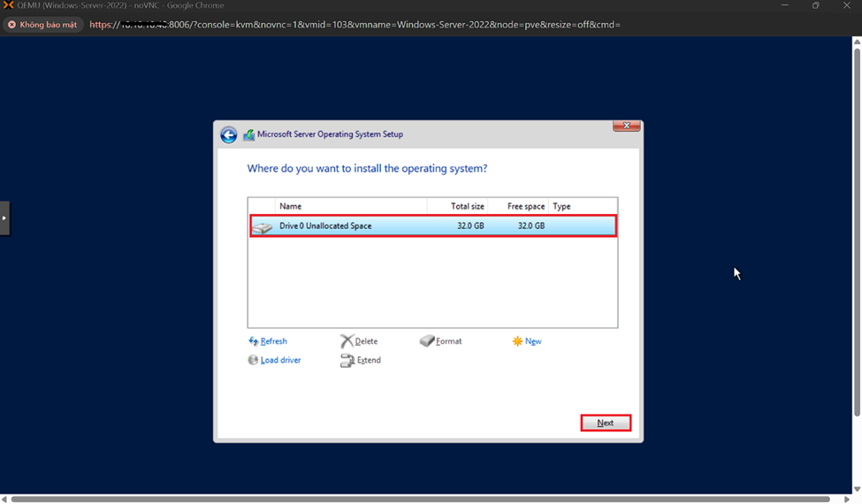Close the setup dialog with red X
Screen dimensions: 862x504
[626, 126]
